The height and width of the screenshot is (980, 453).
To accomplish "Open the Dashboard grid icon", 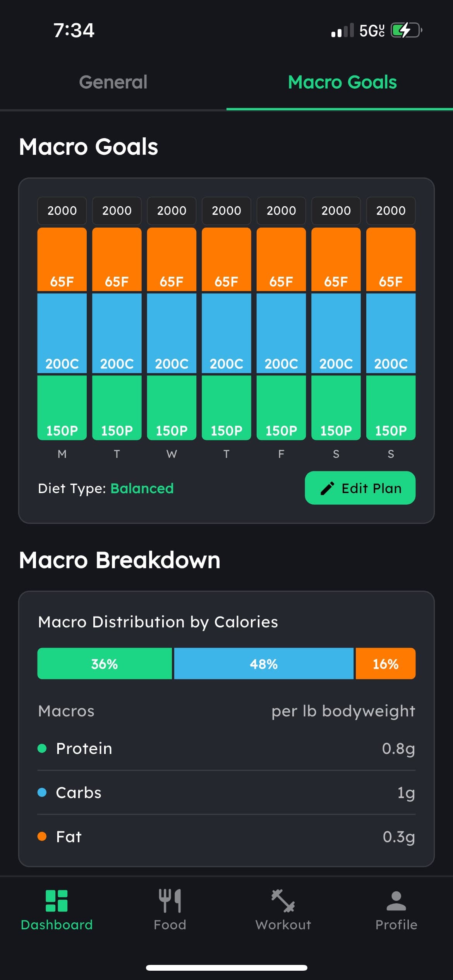I will click(57, 900).
